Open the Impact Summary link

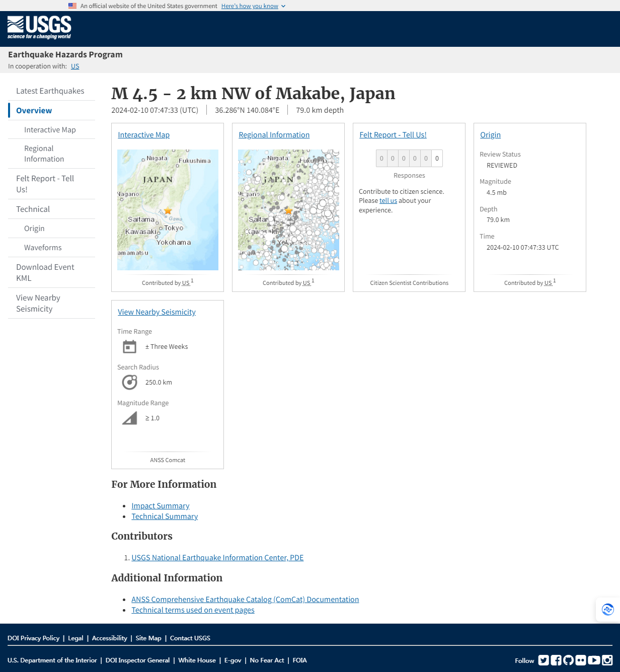coord(160,506)
